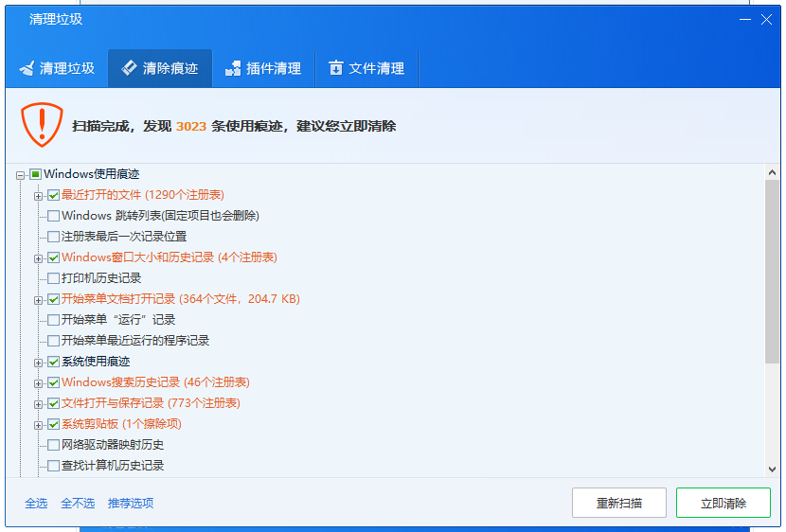
Task: Check 网络驱动器映射历史 checkbox
Action: (x=54, y=445)
